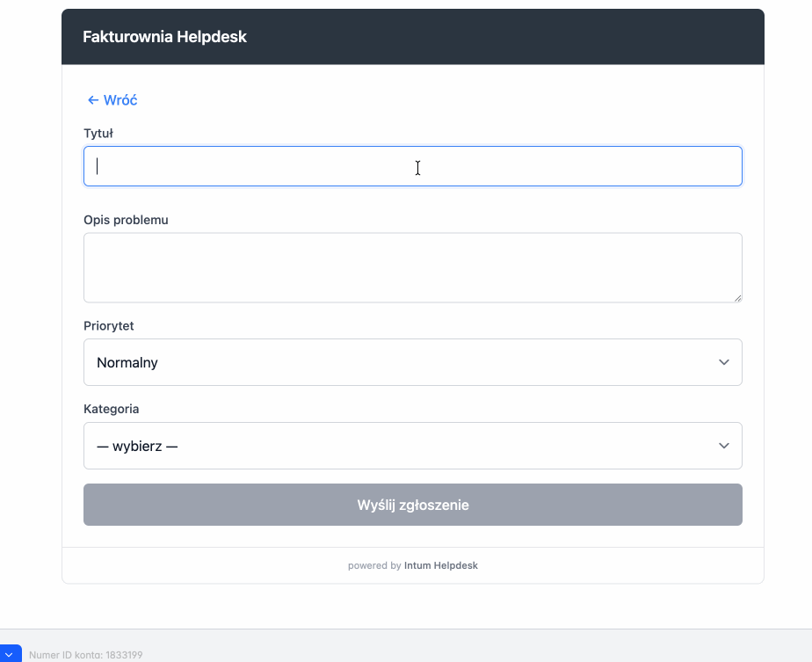Screen dimensions: 812x662
Task: Click the dark header bar background
Action: click(x=527, y=37)
